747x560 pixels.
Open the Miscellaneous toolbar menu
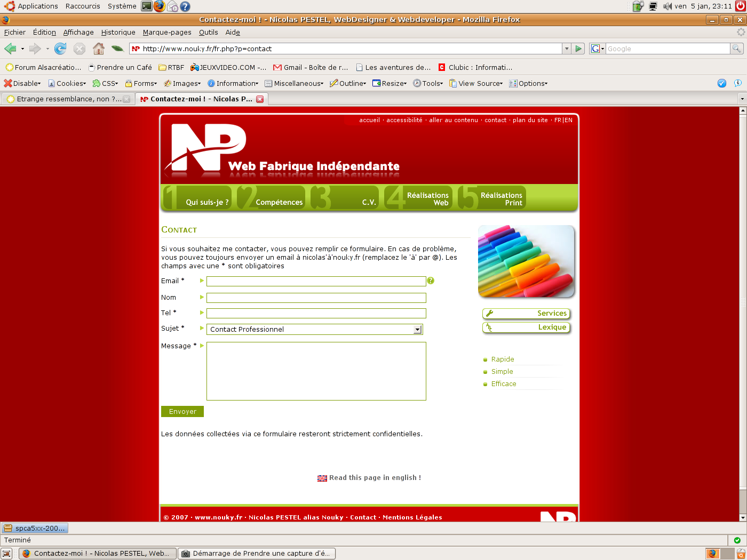point(295,83)
